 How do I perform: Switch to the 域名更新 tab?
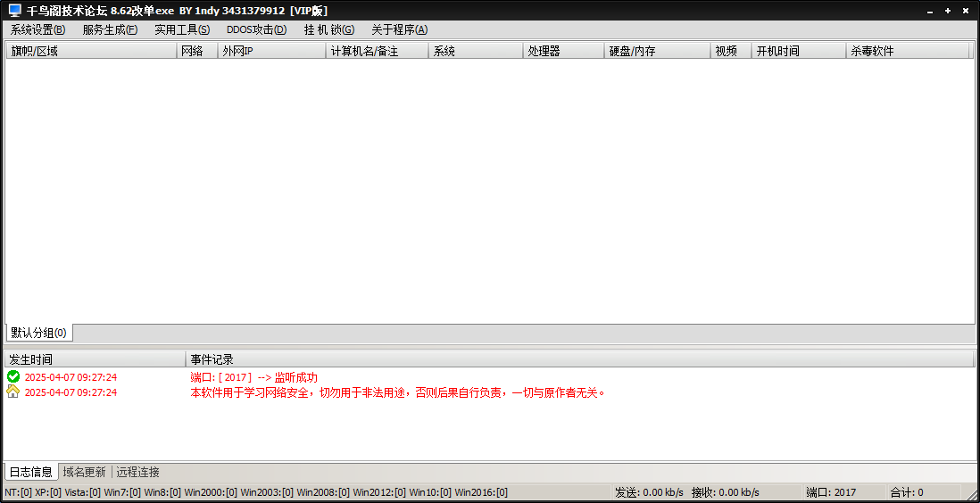[84, 472]
